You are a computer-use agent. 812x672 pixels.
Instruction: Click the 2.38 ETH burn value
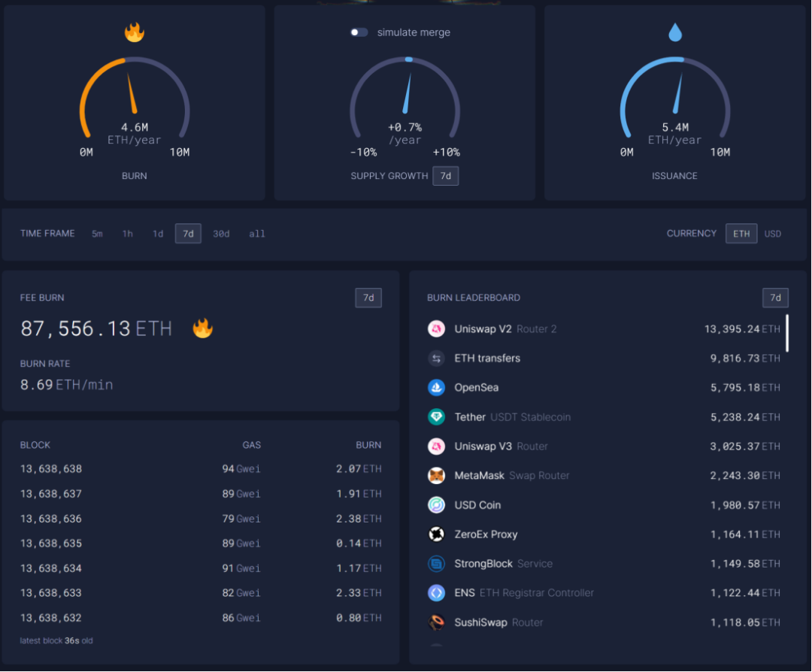(359, 519)
